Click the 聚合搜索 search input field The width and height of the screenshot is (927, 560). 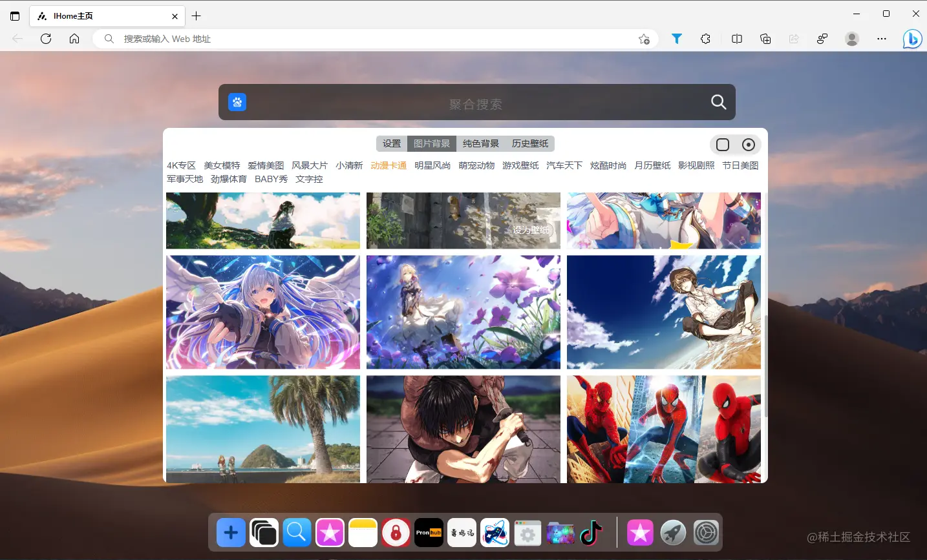(476, 103)
